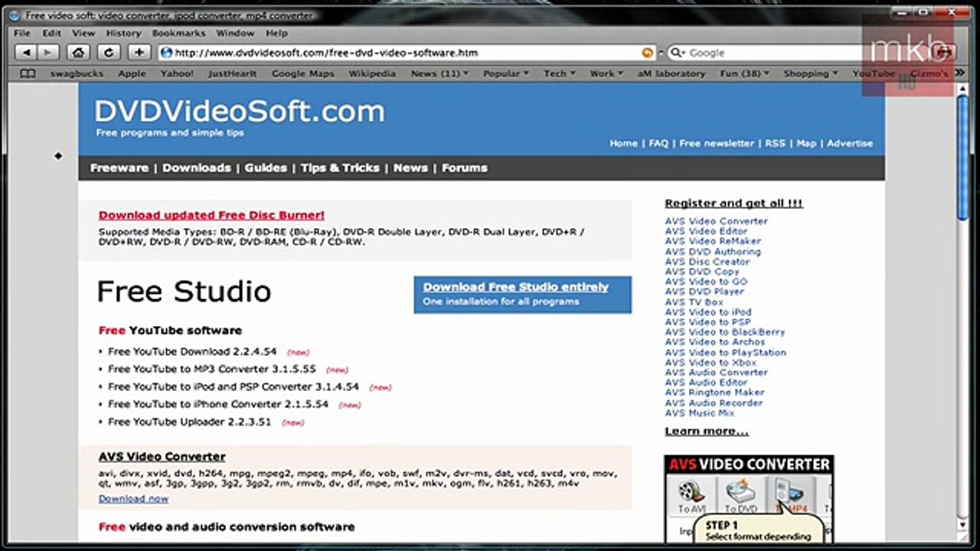The image size is (980, 551).
Task: Open the Window menu
Action: (x=235, y=33)
